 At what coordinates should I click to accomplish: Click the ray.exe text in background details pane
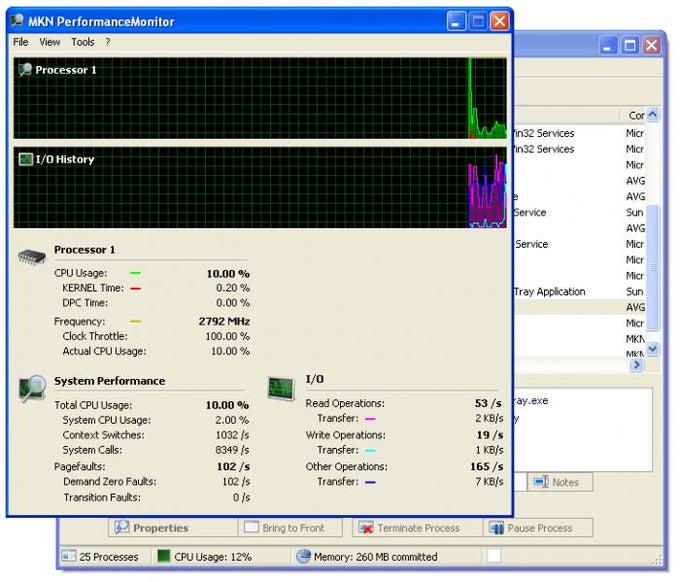click(x=532, y=400)
